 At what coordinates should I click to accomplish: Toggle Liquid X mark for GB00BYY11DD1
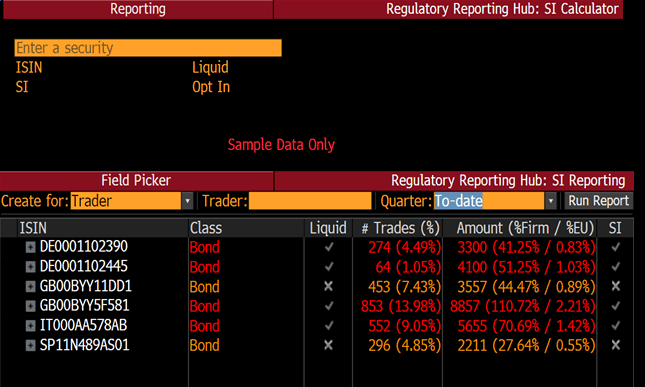(x=328, y=286)
